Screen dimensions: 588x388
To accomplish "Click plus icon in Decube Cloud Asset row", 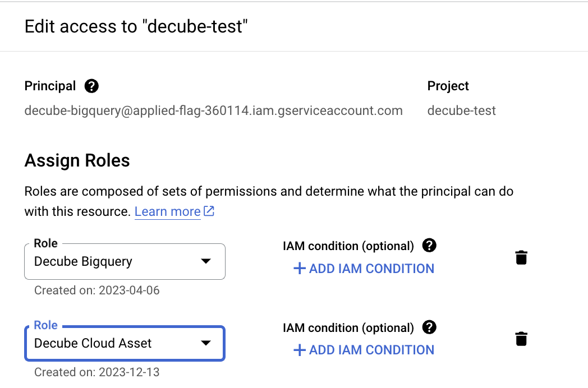I will pos(300,350).
